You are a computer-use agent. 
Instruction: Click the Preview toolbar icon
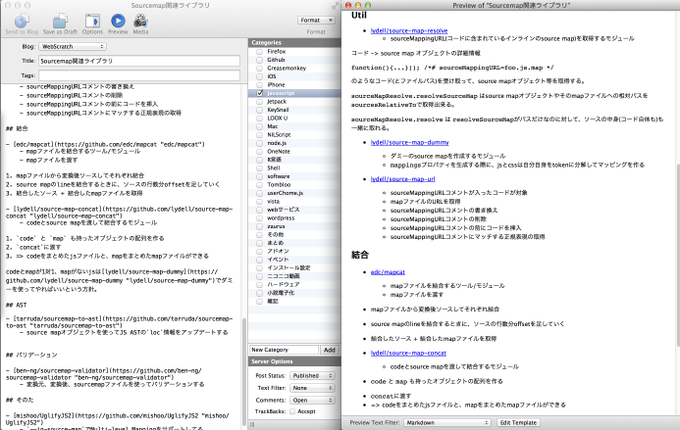(x=118, y=21)
